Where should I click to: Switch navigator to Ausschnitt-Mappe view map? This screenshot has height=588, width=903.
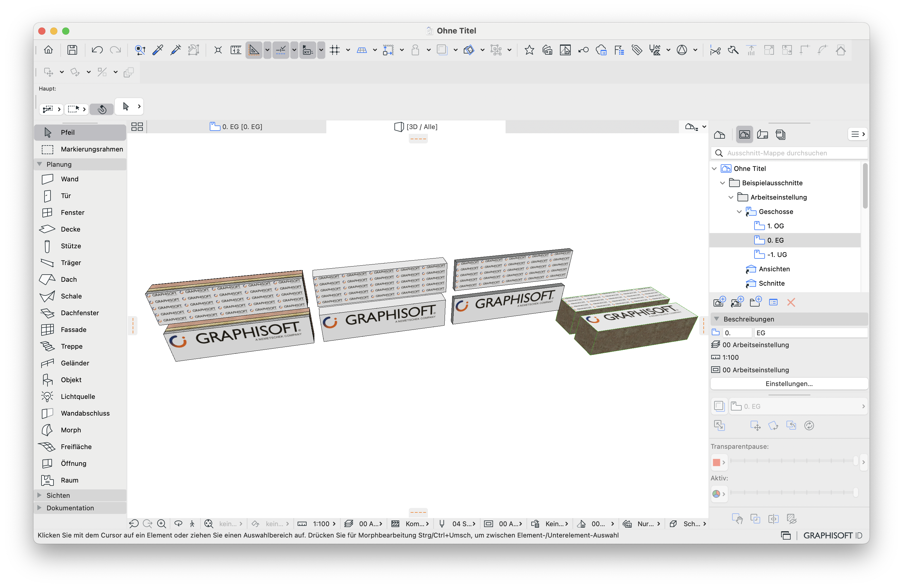pos(744,134)
